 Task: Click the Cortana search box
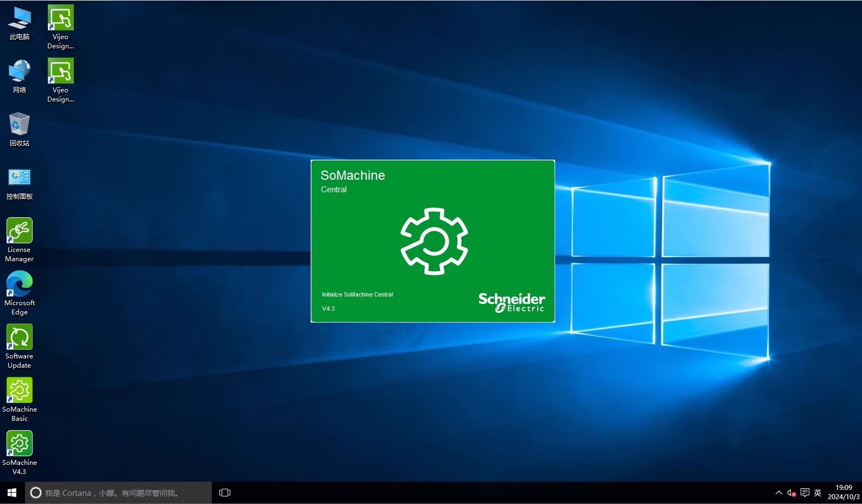(x=118, y=493)
